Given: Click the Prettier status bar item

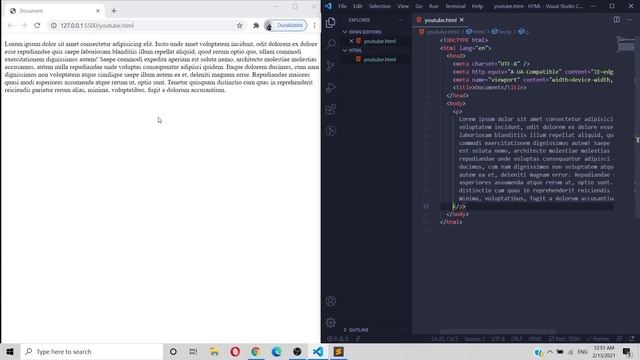Looking at the screenshot, I should tap(598, 339).
